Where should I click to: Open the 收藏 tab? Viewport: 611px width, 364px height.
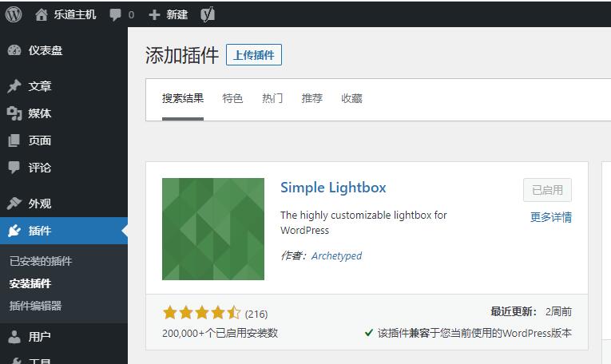point(352,98)
